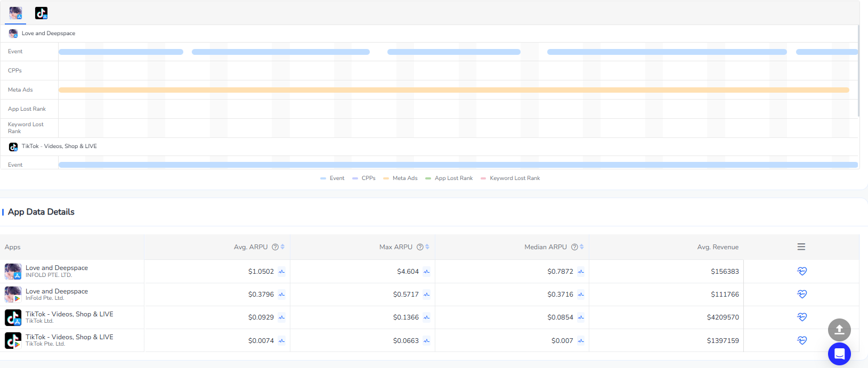Sort table by Median ARPU arrows

(x=582, y=247)
